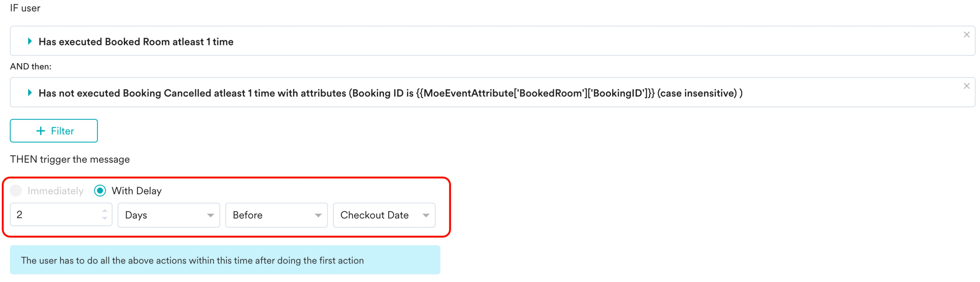
Task: Open the Before timing dropdown
Action: [x=276, y=215]
